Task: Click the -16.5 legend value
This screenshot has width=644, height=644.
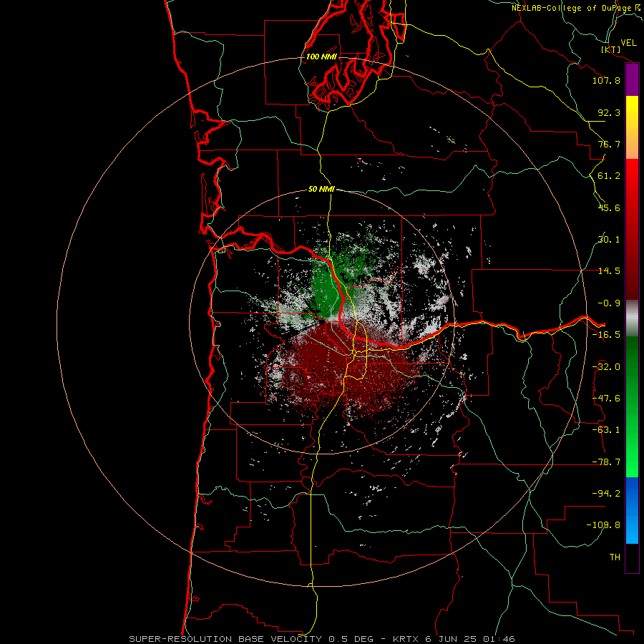Action: 606,335
